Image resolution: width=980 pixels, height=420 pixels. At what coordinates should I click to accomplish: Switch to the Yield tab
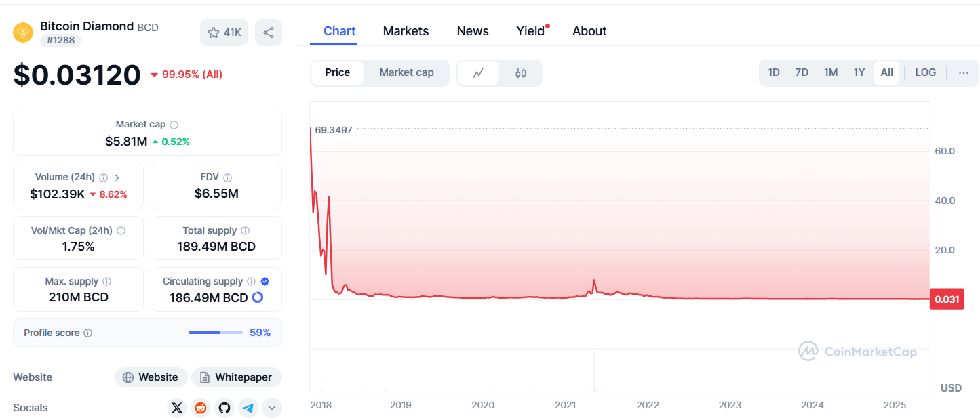pos(531,31)
